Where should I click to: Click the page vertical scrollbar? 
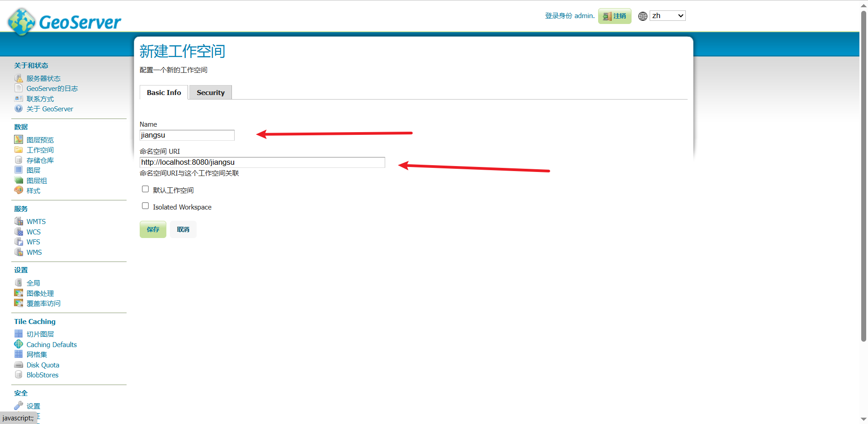(863, 176)
